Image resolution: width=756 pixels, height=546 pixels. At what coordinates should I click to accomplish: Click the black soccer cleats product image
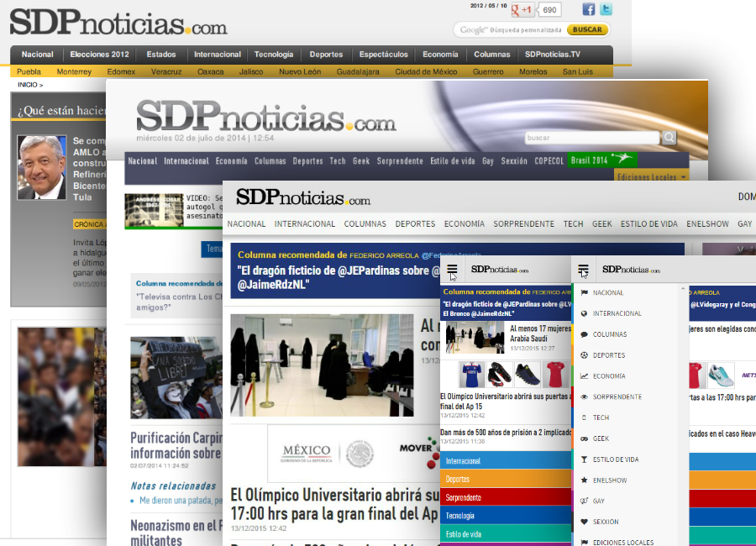pos(500,375)
